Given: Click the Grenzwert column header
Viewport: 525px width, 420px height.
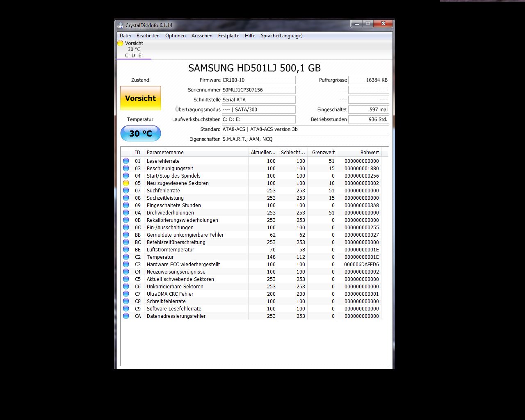Looking at the screenshot, I should tap(322, 152).
